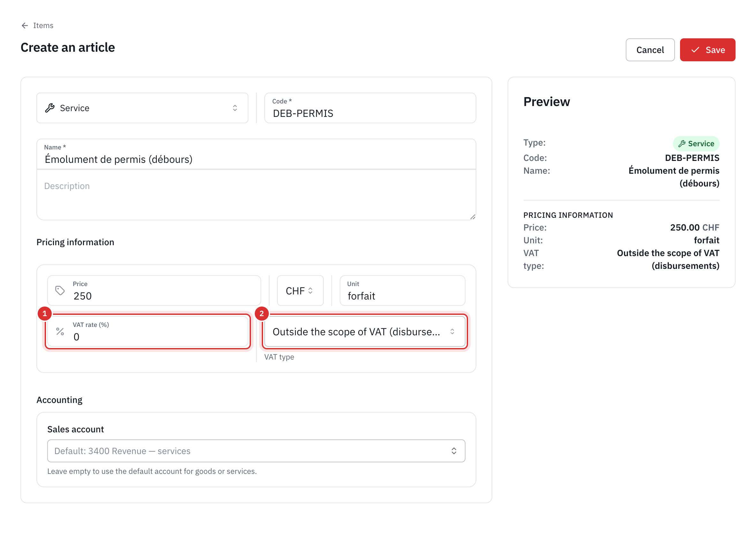Click the price tag icon
This screenshot has height=539, width=756.
click(x=60, y=290)
